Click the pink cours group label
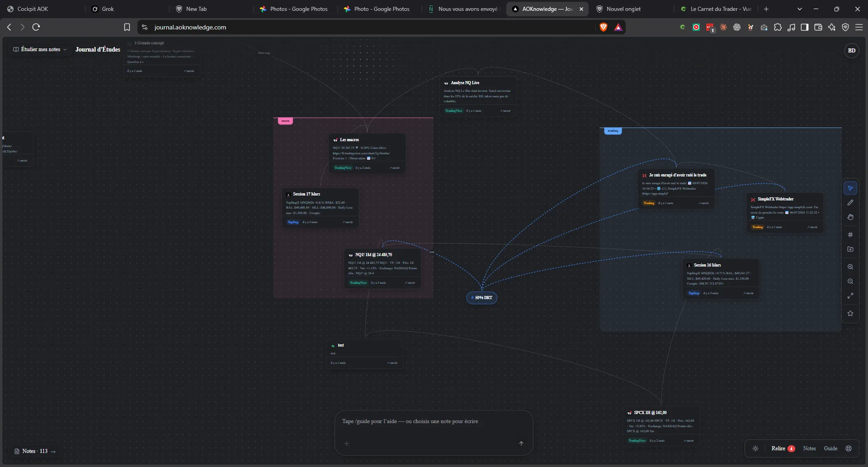The width and height of the screenshot is (868, 467). [x=285, y=121]
